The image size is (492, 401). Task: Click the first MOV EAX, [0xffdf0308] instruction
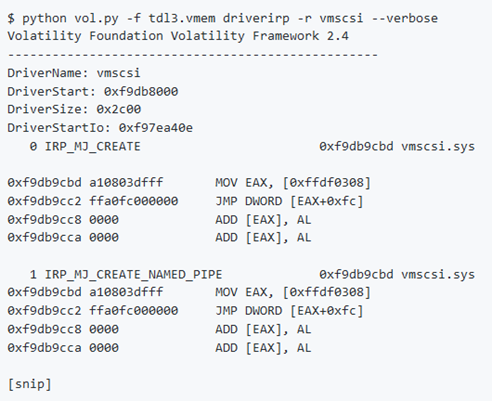coord(293,183)
